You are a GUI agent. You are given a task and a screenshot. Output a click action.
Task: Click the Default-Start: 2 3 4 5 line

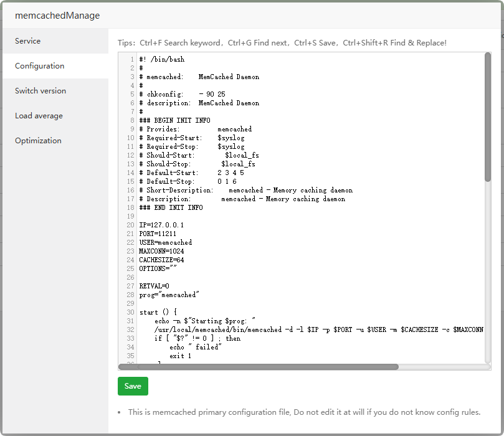[x=192, y=173]
